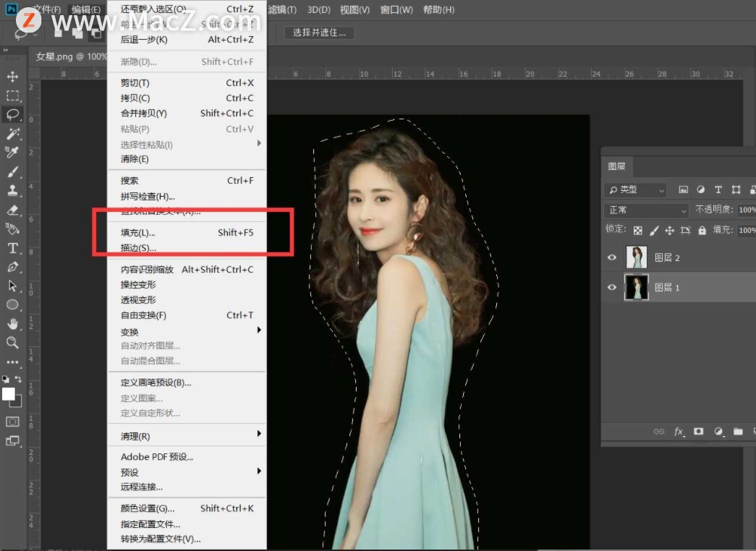756x551 pixels.
Task: Click the swap foreground/background colors arrow
Action: [18, 379]
